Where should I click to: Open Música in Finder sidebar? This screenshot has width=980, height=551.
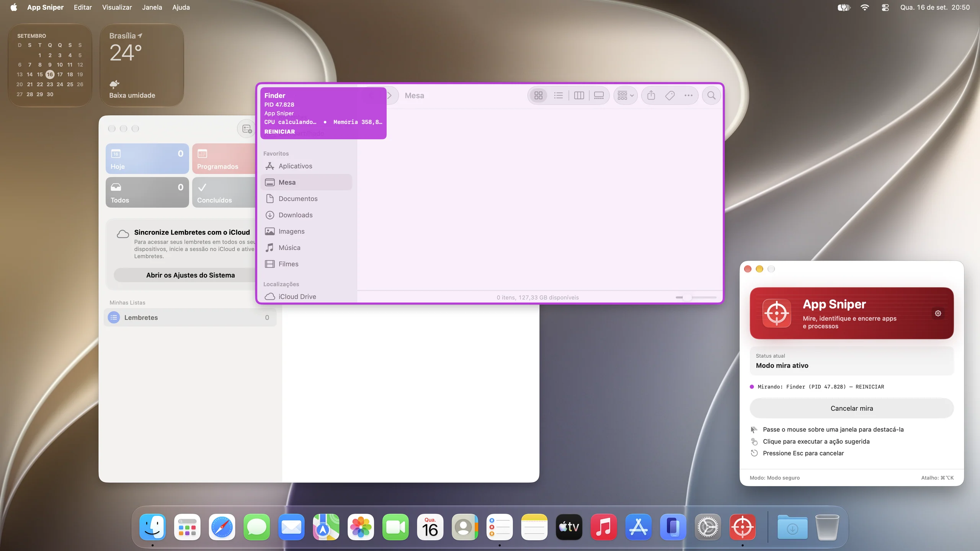(x=306, y=248)
